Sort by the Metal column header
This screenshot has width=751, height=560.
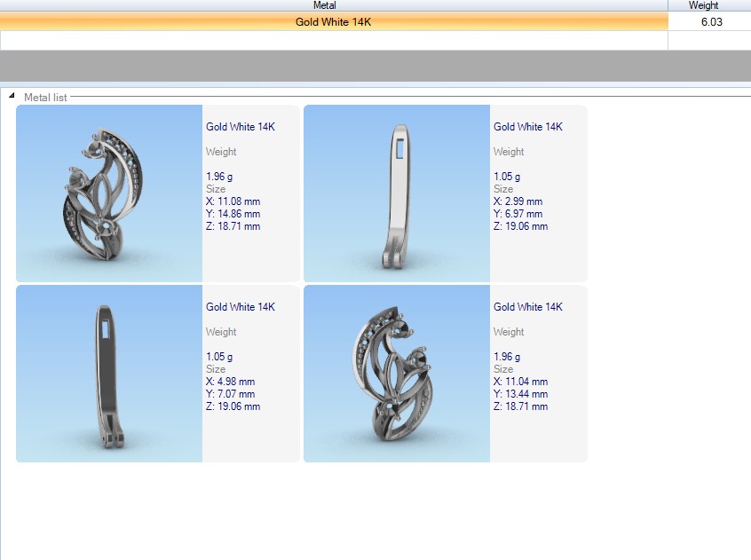point(325,5)
